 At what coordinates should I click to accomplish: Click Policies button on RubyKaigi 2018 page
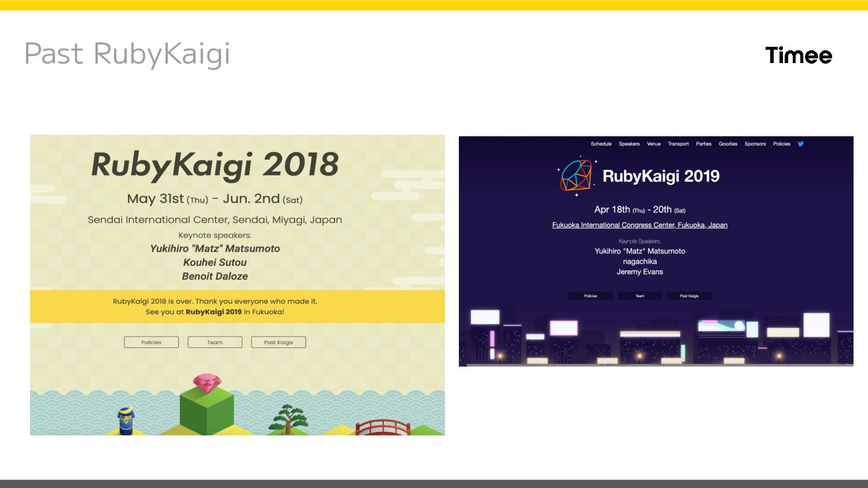[x=152, y=342]
